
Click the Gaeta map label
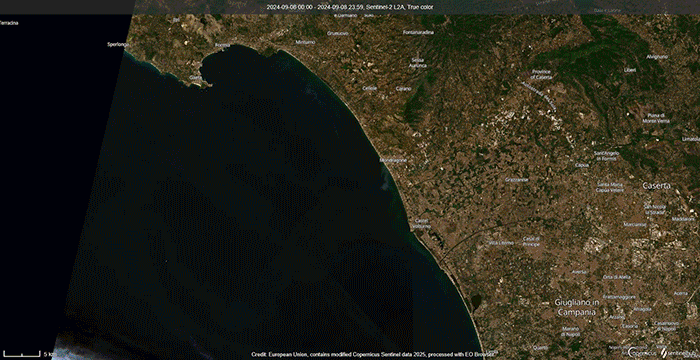(x=196, y=77)
